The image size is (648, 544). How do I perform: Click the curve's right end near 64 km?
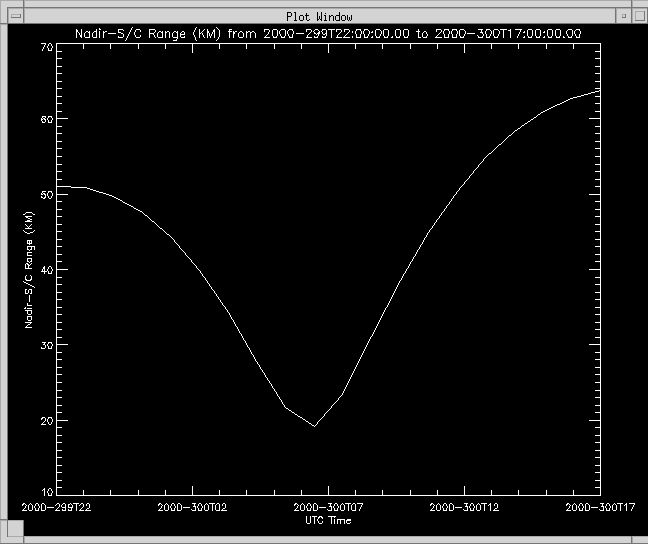point(598,90)
